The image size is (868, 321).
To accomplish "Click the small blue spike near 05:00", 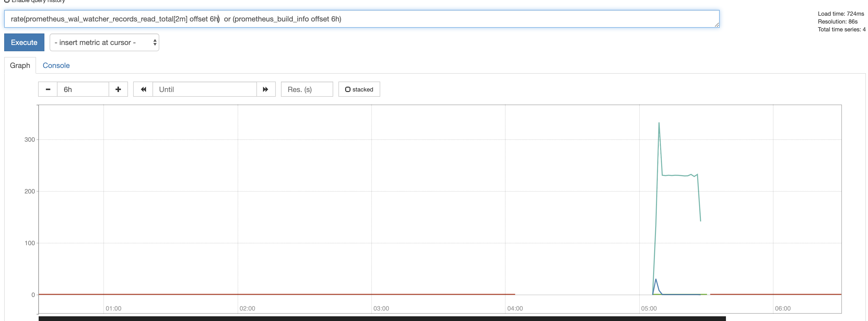I will pyautogui.click(x=656, y=279).
